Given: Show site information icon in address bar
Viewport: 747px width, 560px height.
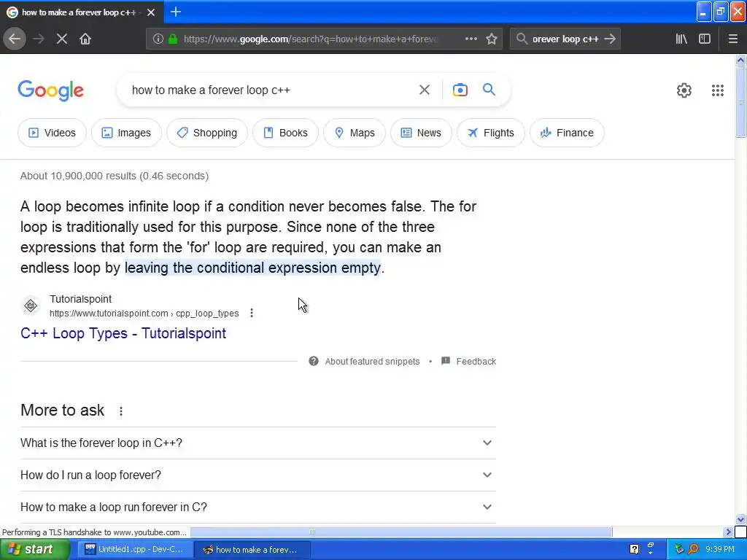Looking at the screenshot, I should 158,39.
